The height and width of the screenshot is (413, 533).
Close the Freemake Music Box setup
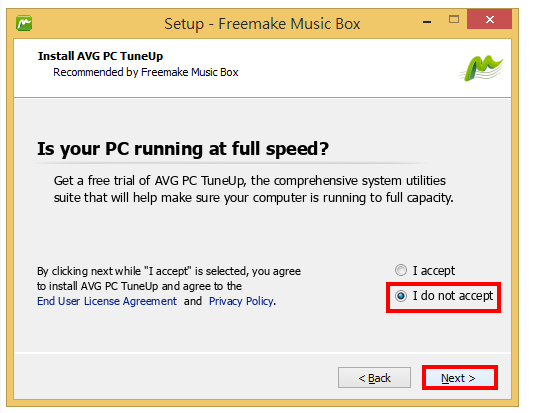coord(489,19)
